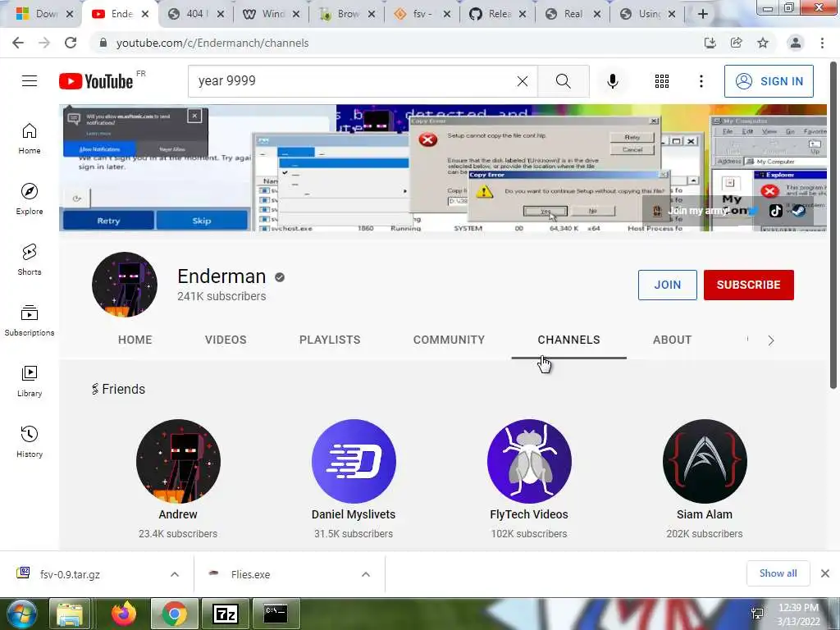Open the Chrome profile avatar icon

tap(796, 43)
